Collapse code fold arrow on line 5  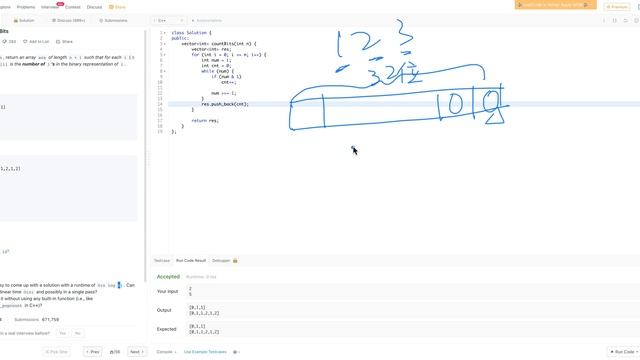[165, 55]
